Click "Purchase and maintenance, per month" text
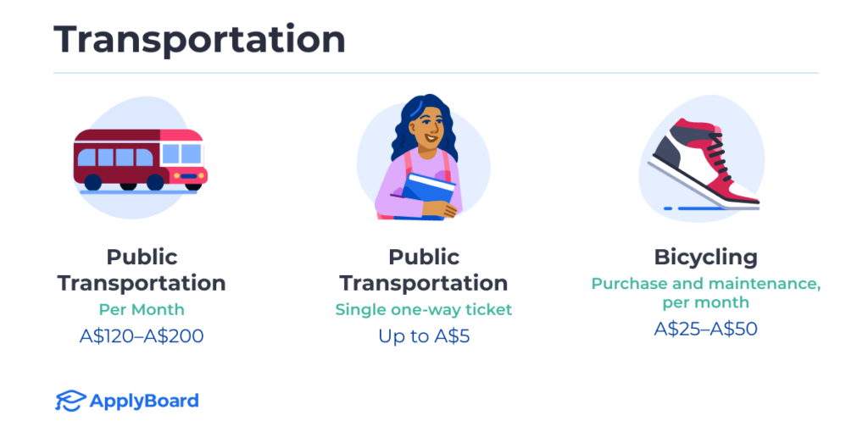Screen dimensions: 868x432 coord(705,292)
